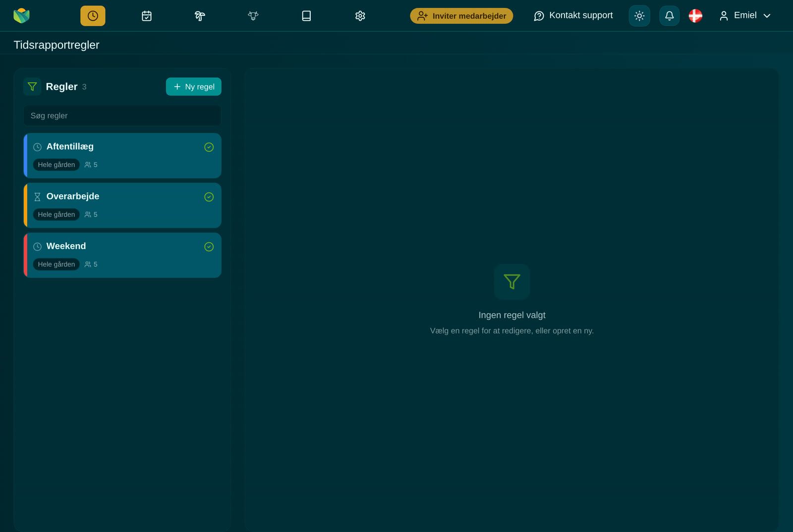Toggle active checkmark on Weekend rule
This screenshot has width=793, height=532.
(x=209, y=247)
